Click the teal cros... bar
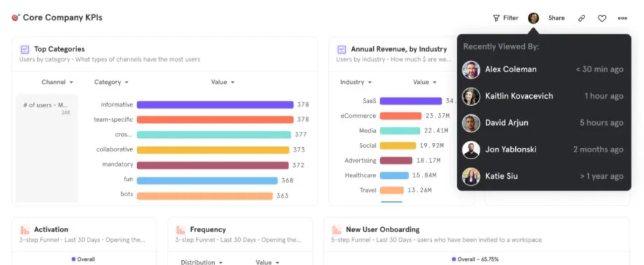This screenshot has height=265, width=644. (214, 135)
